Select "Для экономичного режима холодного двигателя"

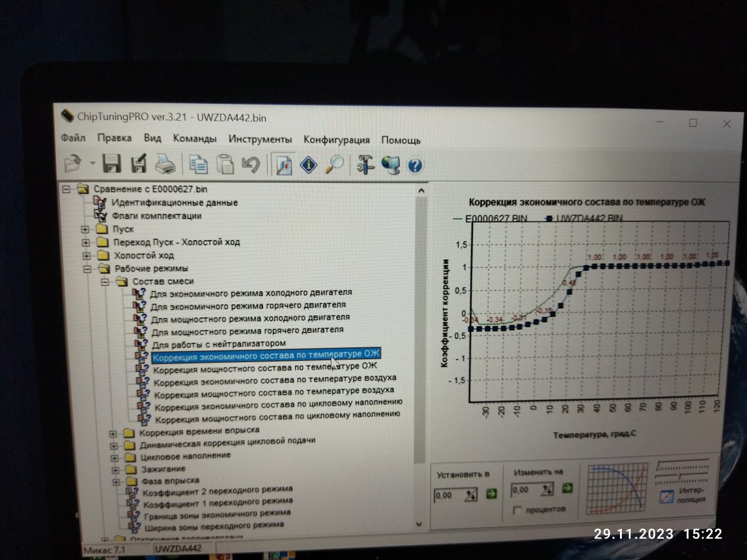point(251,292)
